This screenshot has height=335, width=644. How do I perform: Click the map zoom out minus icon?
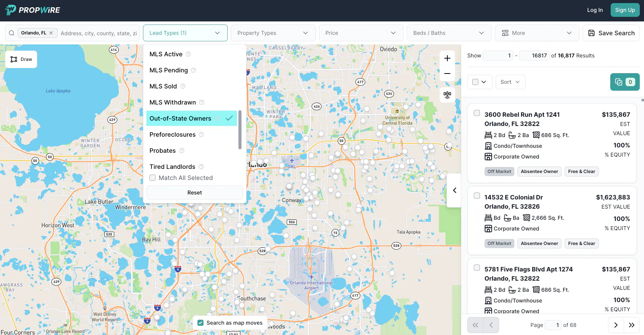click(x=447, y=74)
